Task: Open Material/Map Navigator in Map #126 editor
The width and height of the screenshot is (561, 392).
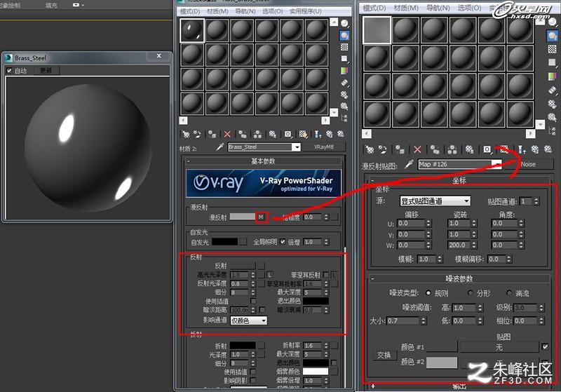Action: pyautogui.click(x=552, y=130)
